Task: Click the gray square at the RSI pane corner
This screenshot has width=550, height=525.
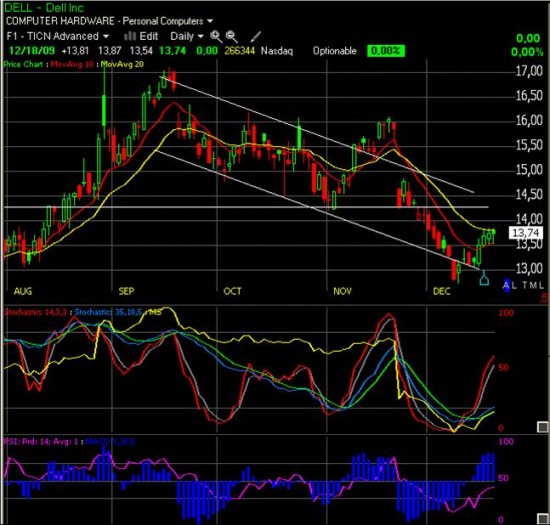Action: 543,518
